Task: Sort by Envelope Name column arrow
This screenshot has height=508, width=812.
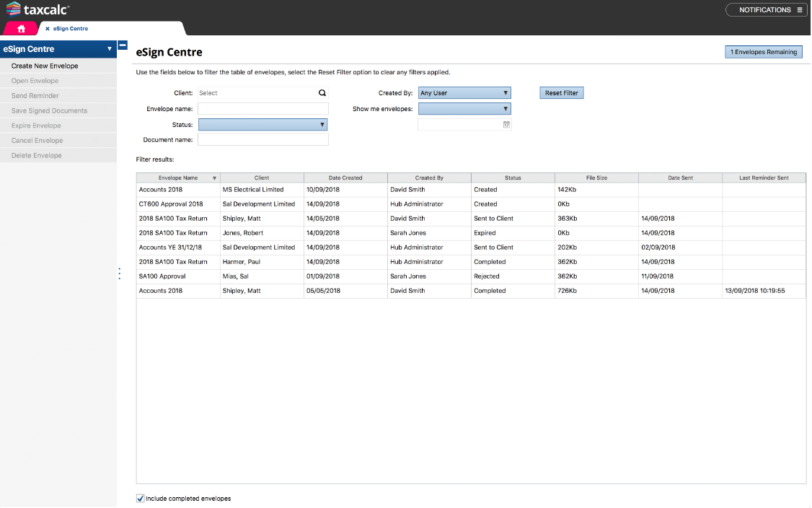Action: point(214,178)
